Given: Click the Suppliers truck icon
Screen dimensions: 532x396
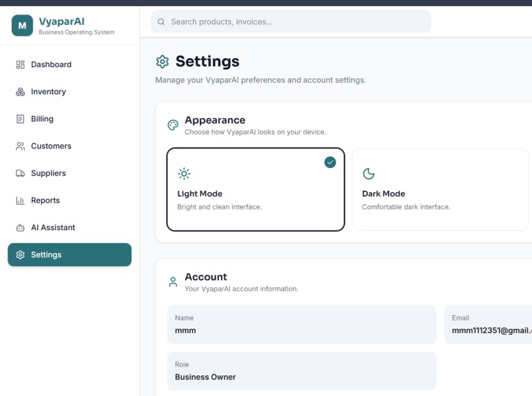Looking at the screenshot, I should click(20, 173).
